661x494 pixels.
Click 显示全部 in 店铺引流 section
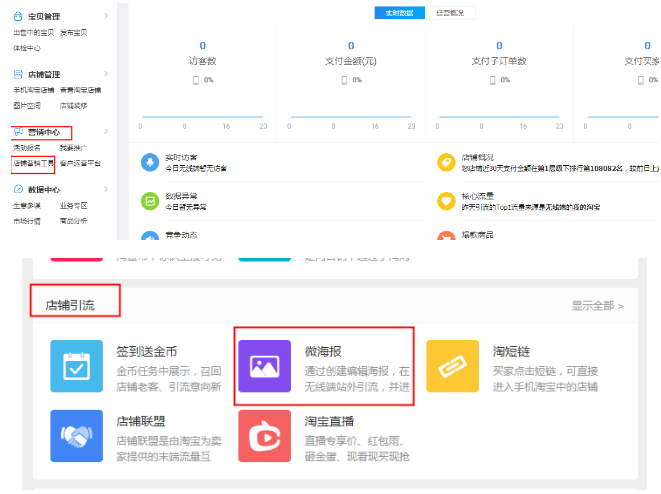click(x=597, y=306)
